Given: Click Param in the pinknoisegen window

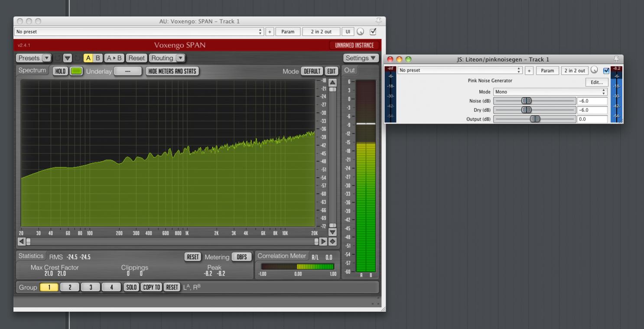Looking at the screenshot, I should pyautogui.click(x=547, y=70).
